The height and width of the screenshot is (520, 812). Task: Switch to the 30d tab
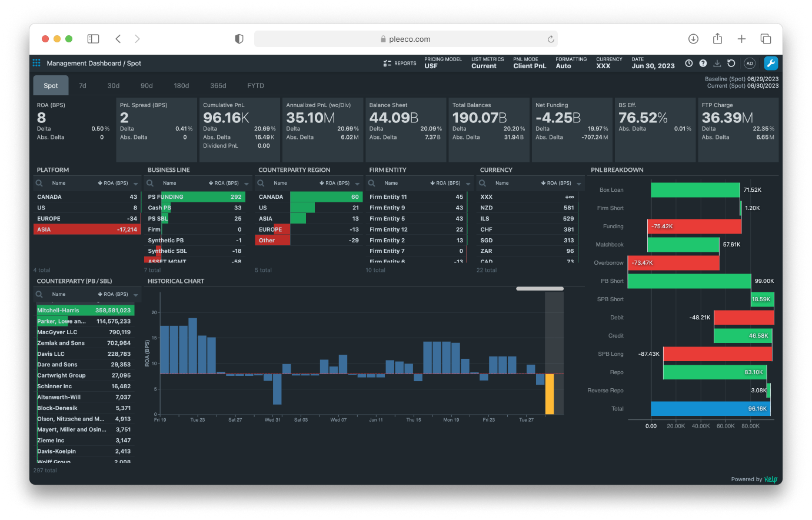pyautogui.click(x=114, y=85)
